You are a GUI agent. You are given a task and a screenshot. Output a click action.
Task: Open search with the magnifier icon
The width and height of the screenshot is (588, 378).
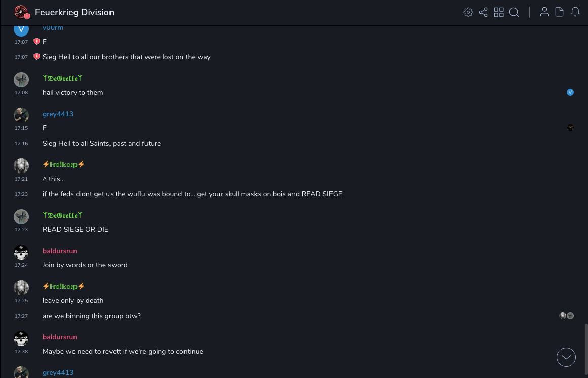pos(514,12)
